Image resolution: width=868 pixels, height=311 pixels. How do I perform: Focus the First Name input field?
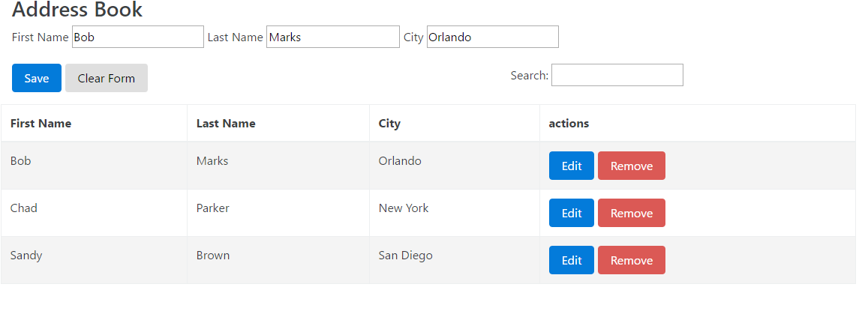click(x=138, y=37)
